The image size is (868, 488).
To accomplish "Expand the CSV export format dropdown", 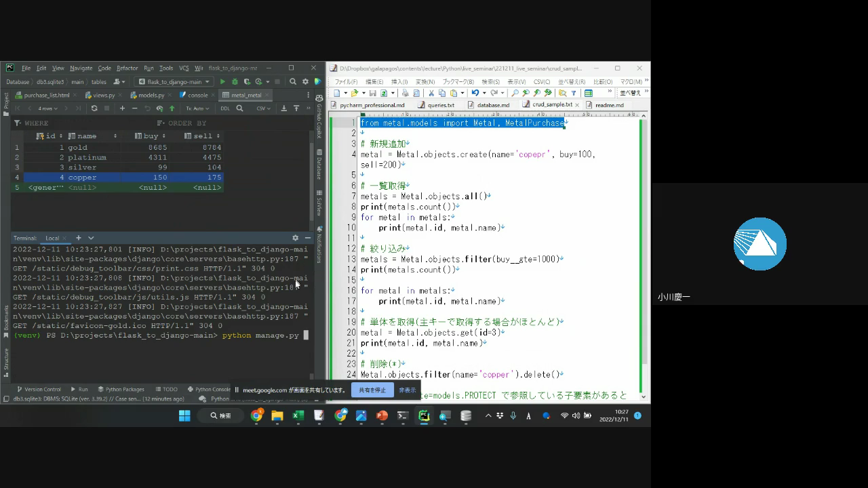I will click(263, 108).
